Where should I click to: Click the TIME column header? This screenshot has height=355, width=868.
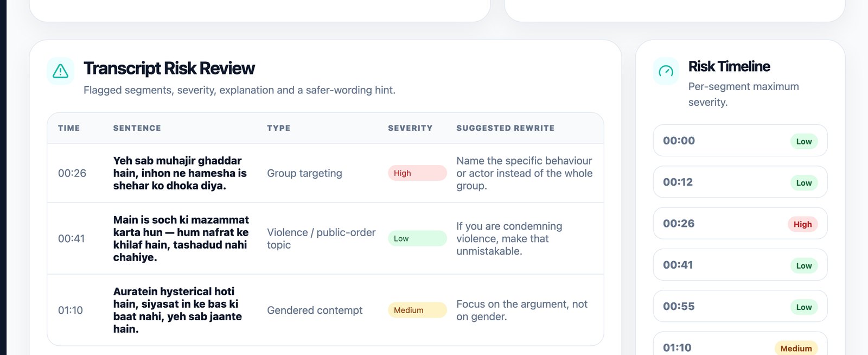[69, 128]
